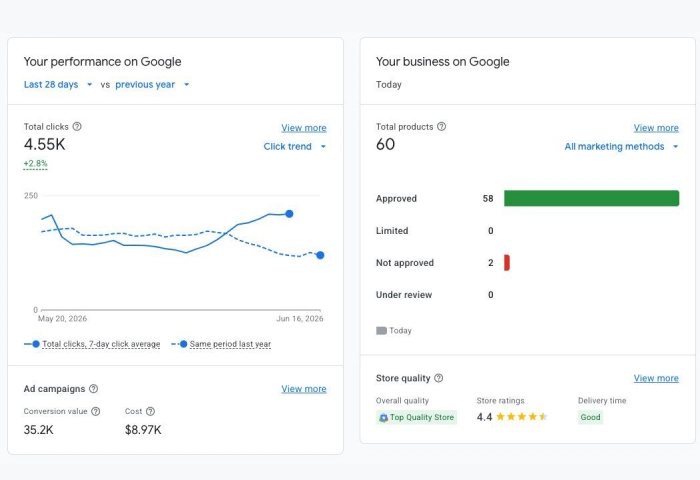Click the 35.2K conversion value

(x=38, y=430)
